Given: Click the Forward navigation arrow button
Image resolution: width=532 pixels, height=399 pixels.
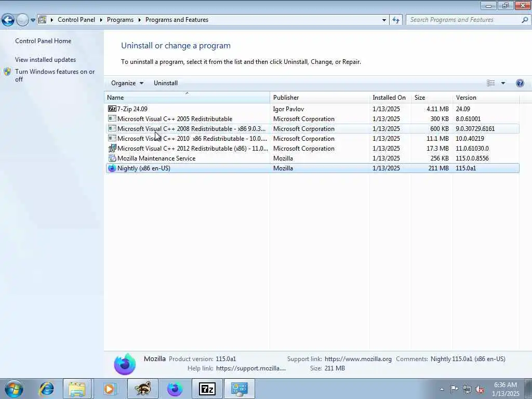Looking at the screenshot, I should point(22,20).
